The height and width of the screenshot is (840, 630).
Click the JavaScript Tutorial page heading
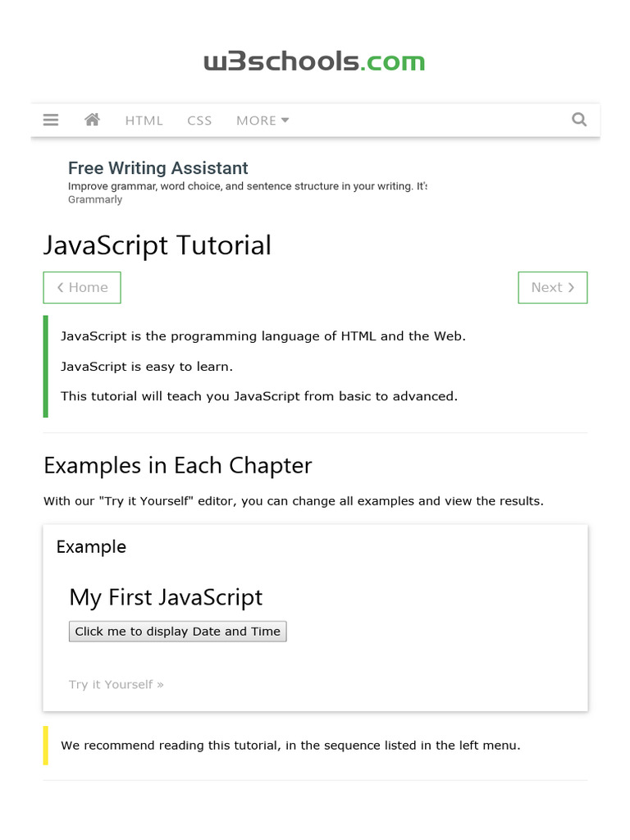[x=157, y=245]
